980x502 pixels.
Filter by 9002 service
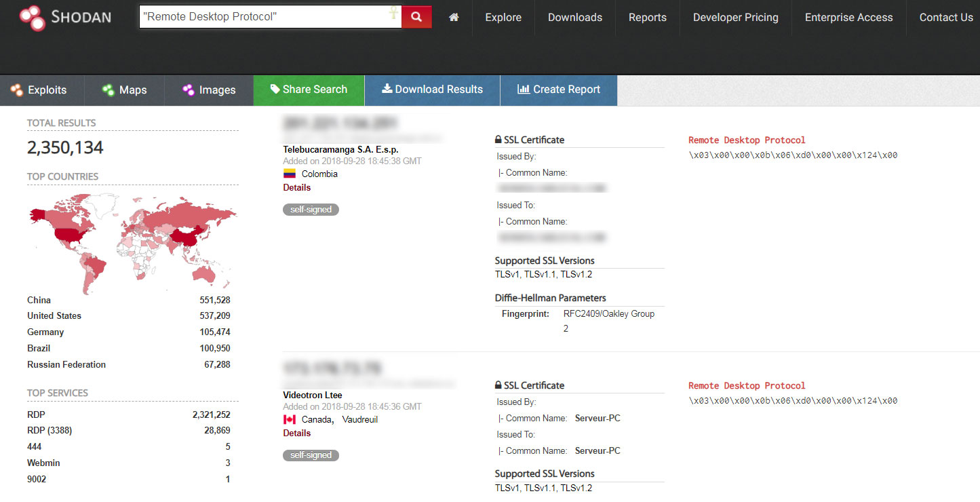coord(37,479)
